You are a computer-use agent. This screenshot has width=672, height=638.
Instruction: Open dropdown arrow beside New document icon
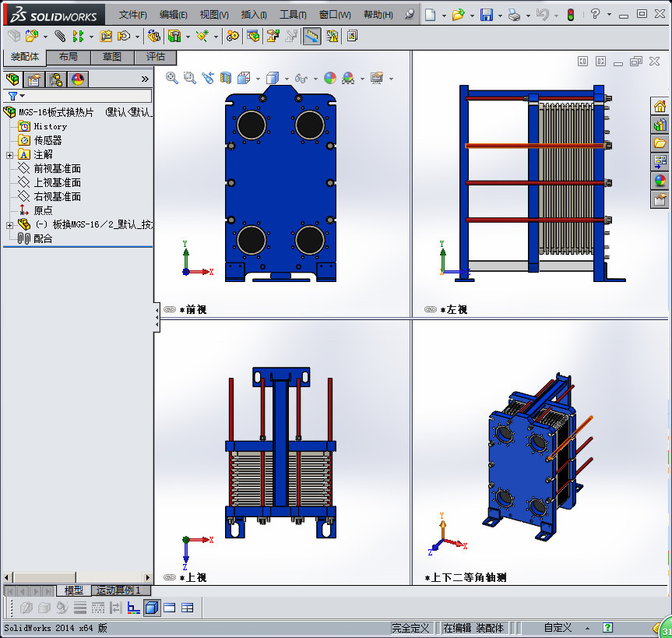coord(444,16)
